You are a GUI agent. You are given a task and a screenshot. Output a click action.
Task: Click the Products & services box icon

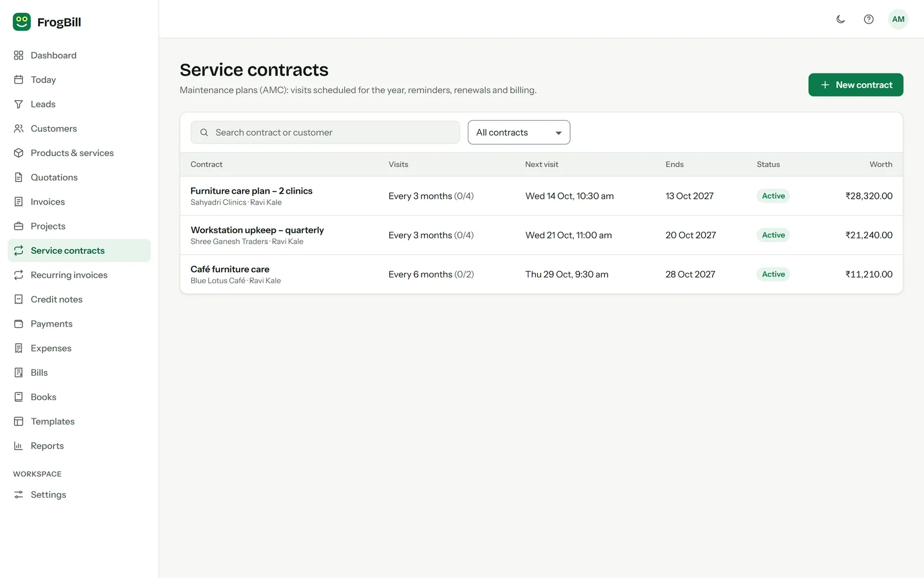18,153
